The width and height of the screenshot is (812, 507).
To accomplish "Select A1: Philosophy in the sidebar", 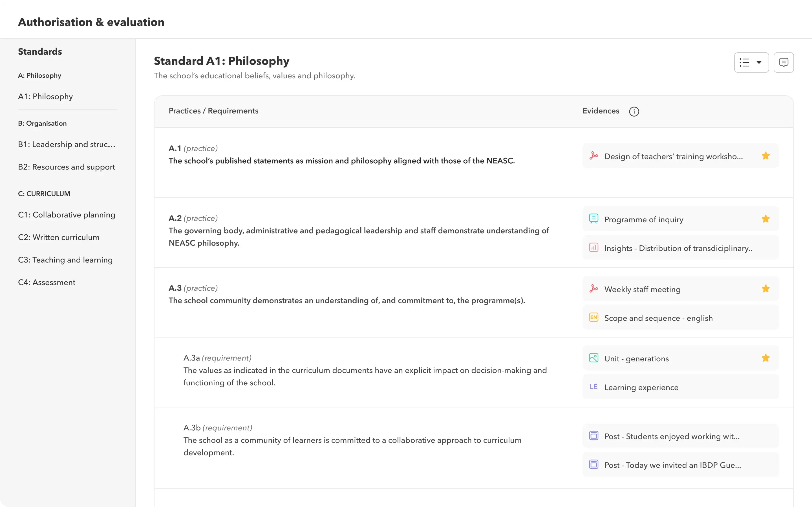I will click(45, 96).
